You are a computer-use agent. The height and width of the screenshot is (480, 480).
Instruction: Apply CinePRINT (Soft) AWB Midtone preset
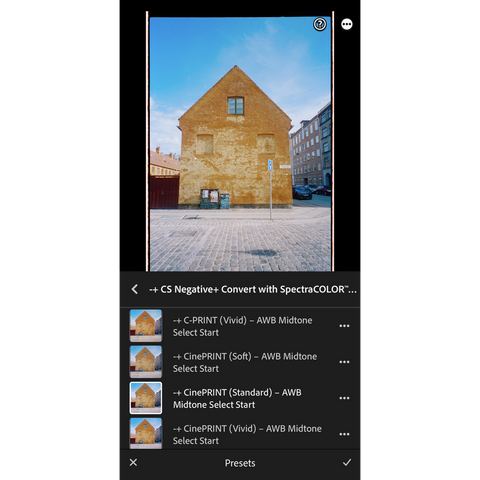tap(245, 362)
